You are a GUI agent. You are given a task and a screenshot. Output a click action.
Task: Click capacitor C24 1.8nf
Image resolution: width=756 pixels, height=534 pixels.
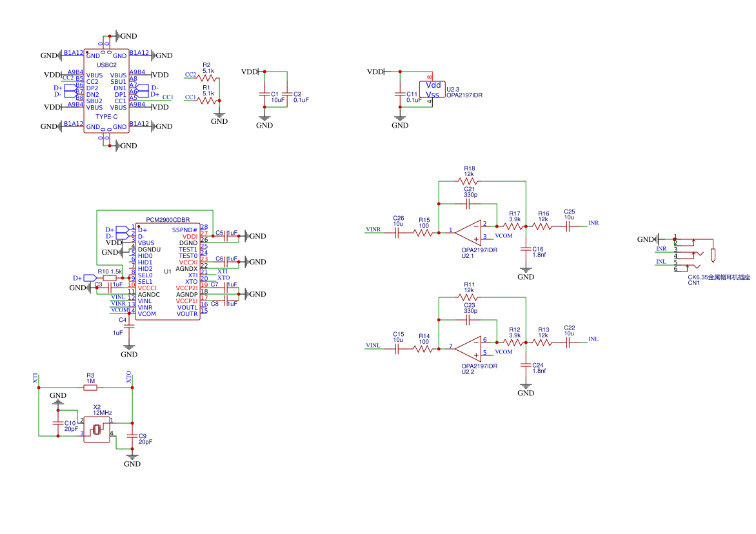pos(526,365)
